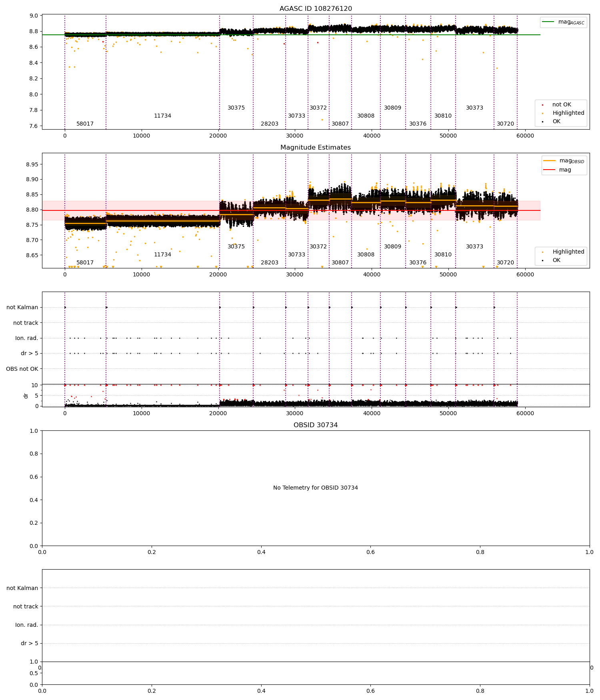Click OBSID label 30807 in top plot
This screenshot has height=700, width=600.
point(340,124)
